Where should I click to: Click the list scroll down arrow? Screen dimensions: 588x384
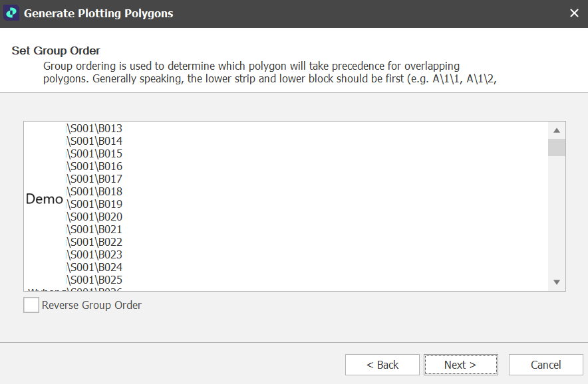point(557,282)
